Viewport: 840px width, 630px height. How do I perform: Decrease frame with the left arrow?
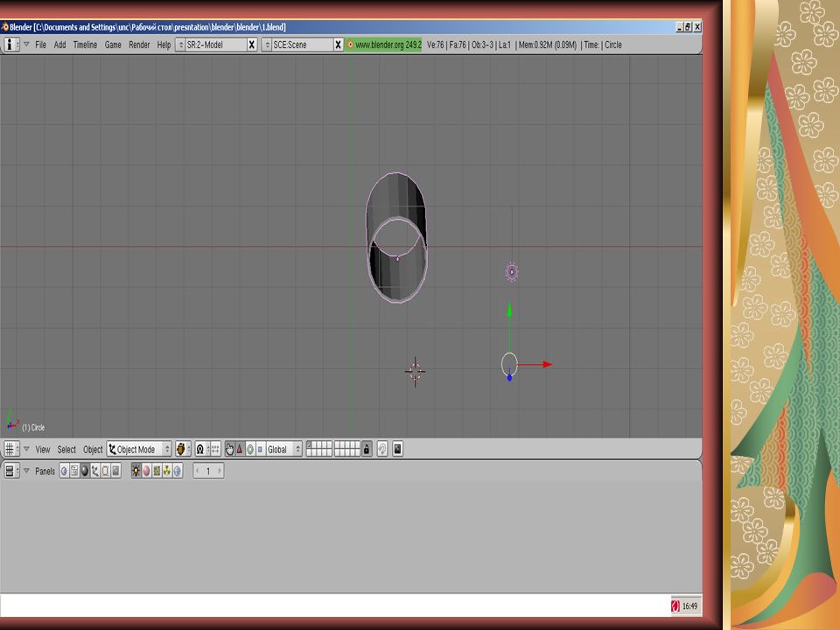click(197, 471)
